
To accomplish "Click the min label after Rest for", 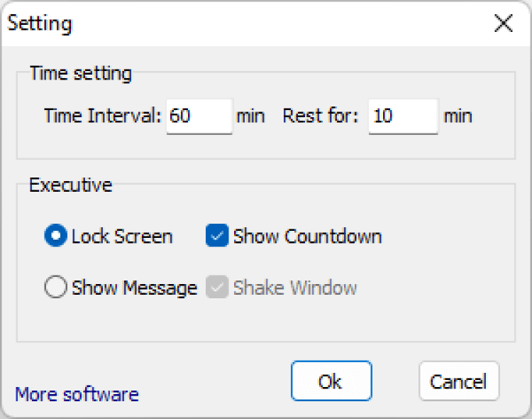I will tap(458, 116).
